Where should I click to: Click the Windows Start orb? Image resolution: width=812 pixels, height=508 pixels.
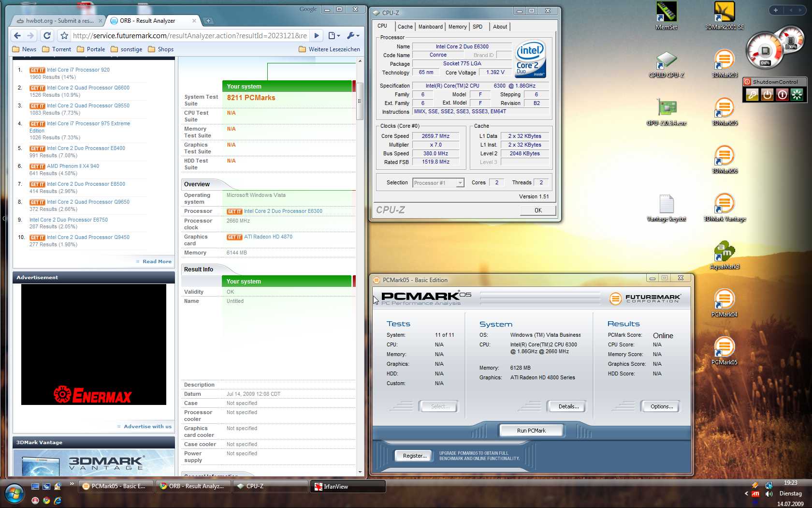point(14,494)
